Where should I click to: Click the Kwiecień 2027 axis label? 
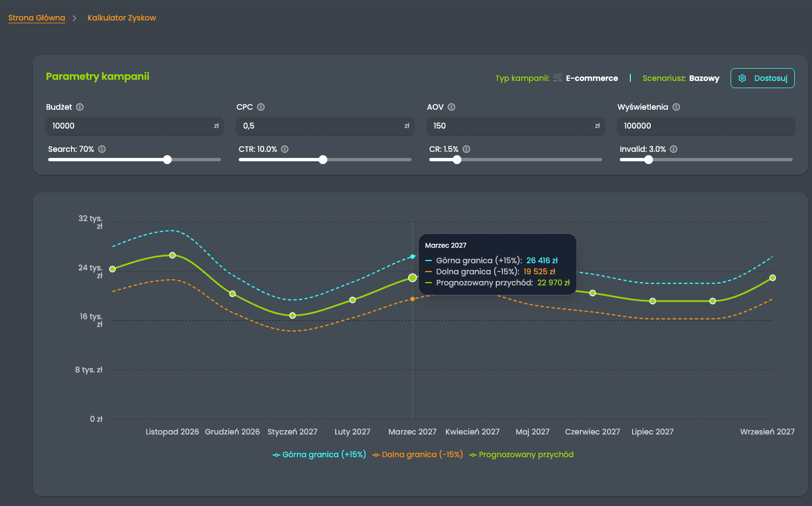[x=472, y=432]
